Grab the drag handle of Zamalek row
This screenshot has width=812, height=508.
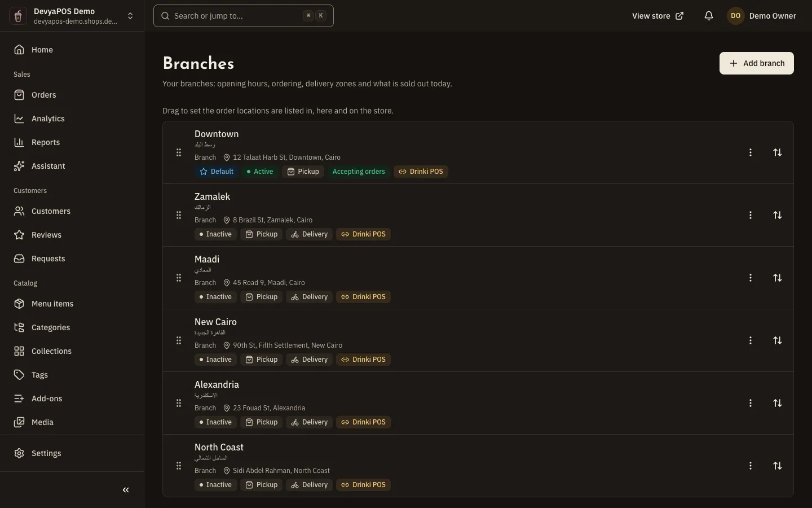click(179, 215)
